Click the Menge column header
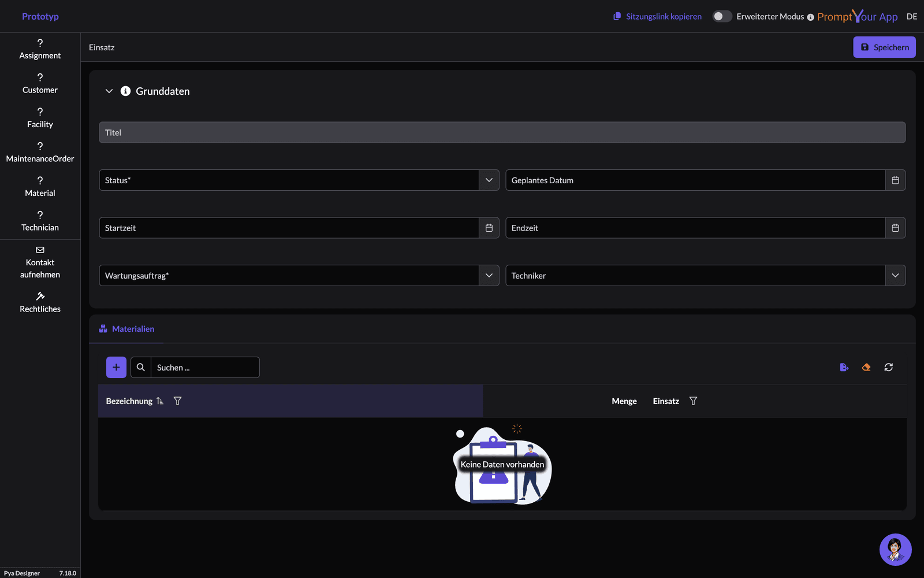The height and width of the screenshot is (578, 924). click(624, 401)
